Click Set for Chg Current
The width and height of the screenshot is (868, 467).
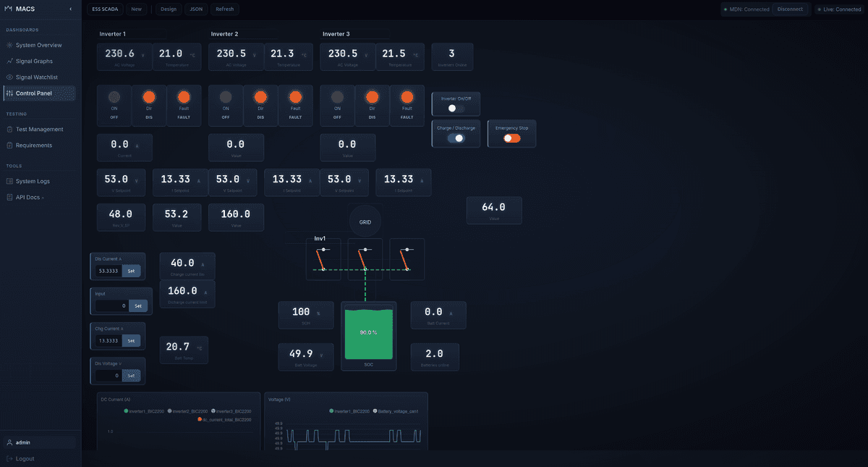click(132, 340)
